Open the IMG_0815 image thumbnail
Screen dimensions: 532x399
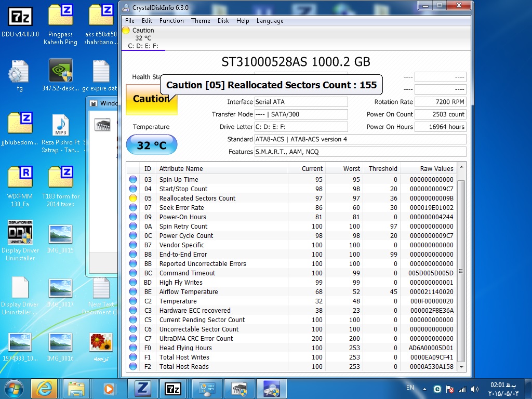pyautogui.click(x=60, y=234)
